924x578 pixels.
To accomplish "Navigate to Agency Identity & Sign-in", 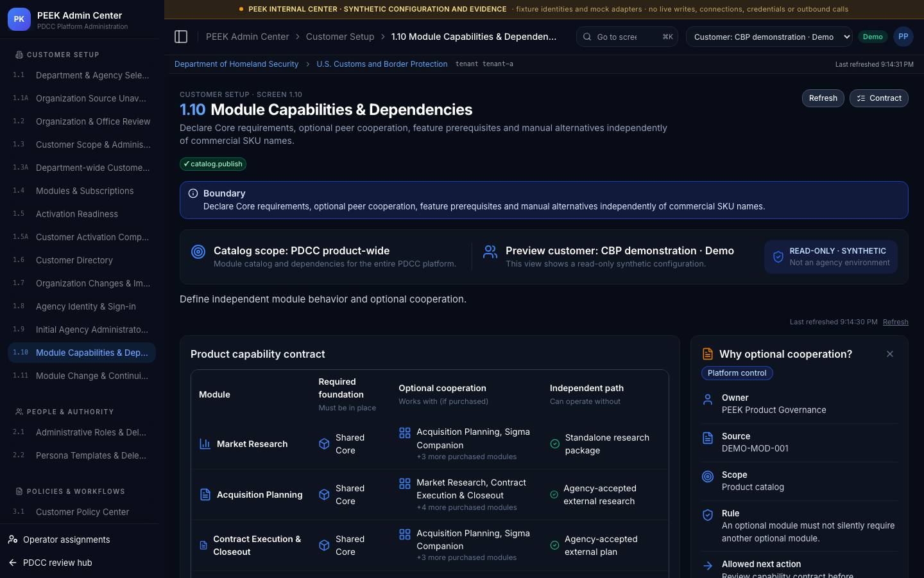I will [81, 306].
